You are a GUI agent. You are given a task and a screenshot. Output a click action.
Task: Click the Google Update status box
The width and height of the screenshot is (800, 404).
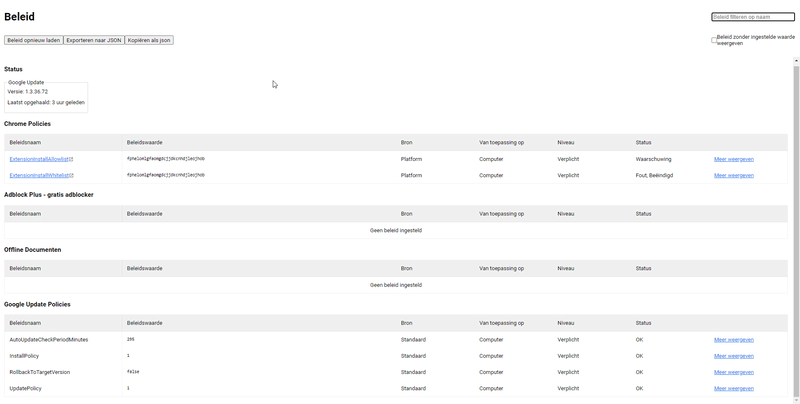pos(46,97)
